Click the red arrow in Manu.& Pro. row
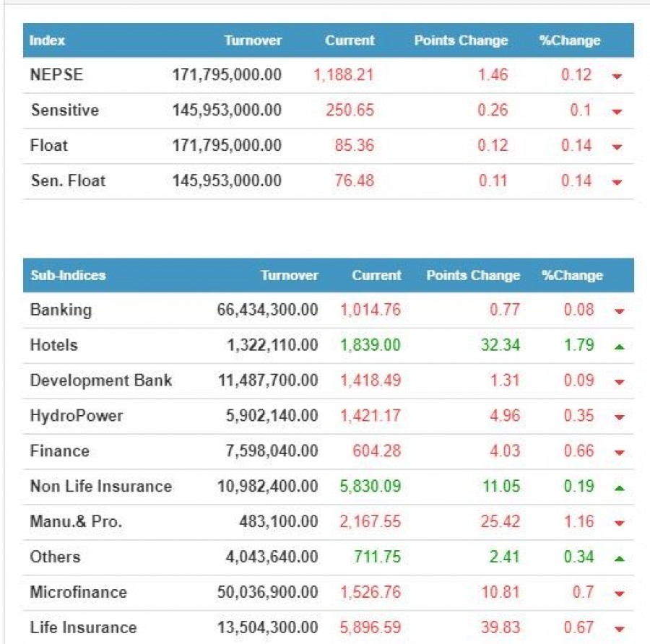This screenshot has width=650, height=644. (x=619, y=523)
